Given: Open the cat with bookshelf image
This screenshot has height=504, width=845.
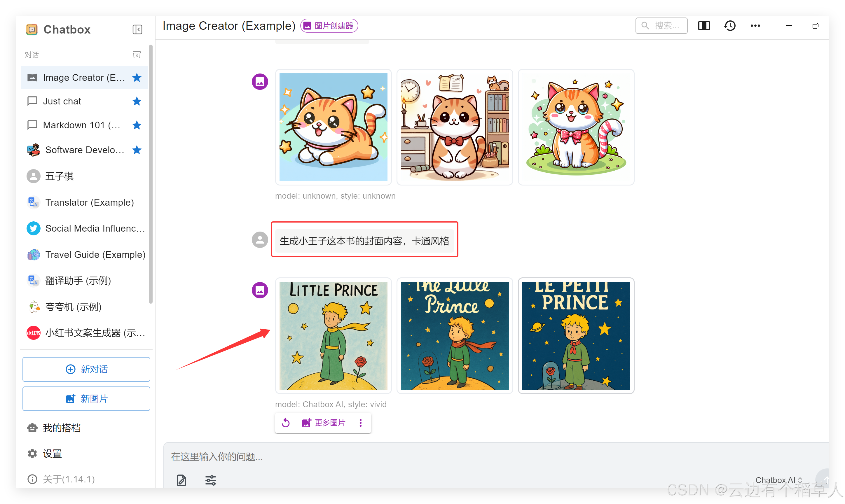Looking at the screenshot, I should point(455,127).
